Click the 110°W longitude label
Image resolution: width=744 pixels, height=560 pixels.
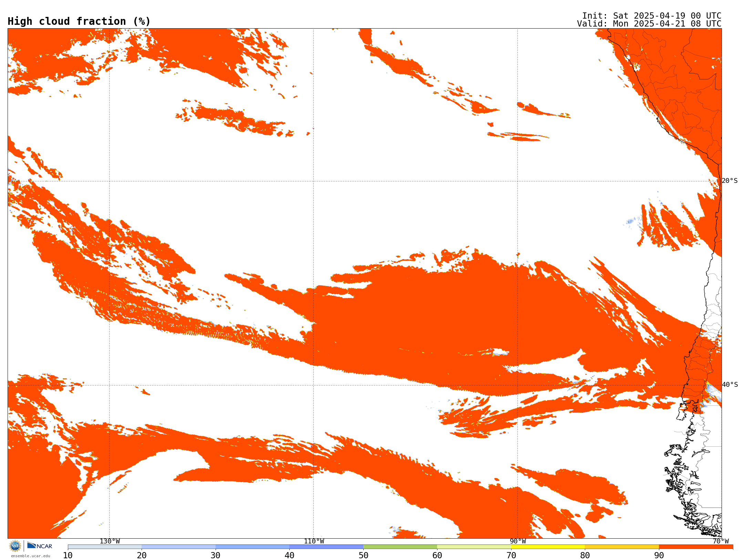[314, 541]
